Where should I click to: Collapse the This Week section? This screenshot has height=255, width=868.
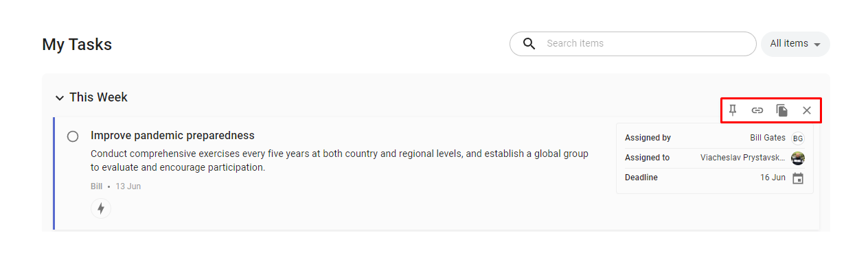60,98
